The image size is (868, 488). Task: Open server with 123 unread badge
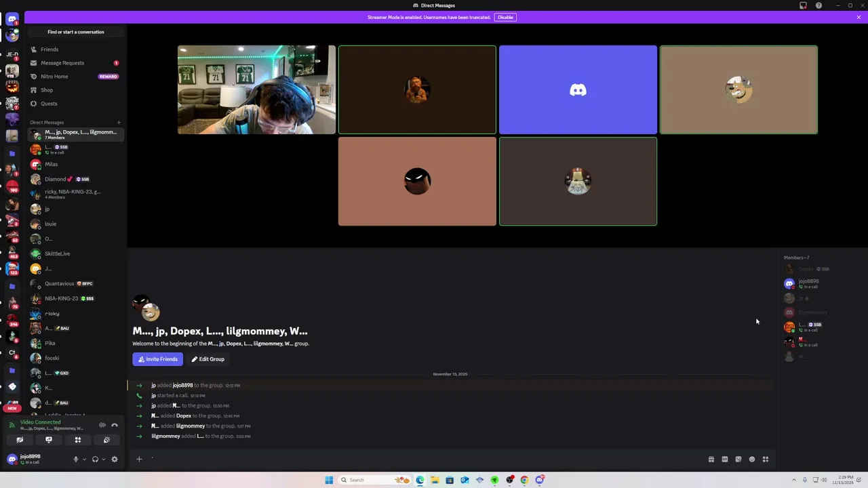[12, 269]
